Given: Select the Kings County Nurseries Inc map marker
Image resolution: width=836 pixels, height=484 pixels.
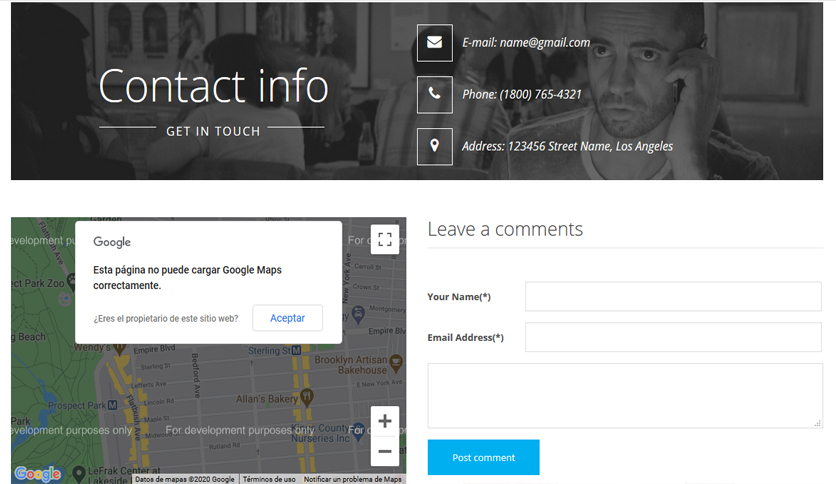Looking at the screenshot, I should 359,433.
